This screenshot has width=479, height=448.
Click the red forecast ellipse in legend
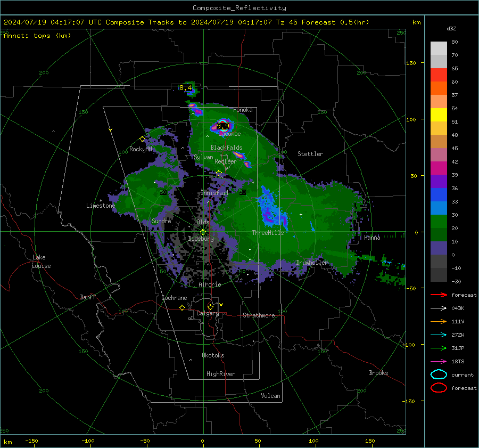pos(439,388)
